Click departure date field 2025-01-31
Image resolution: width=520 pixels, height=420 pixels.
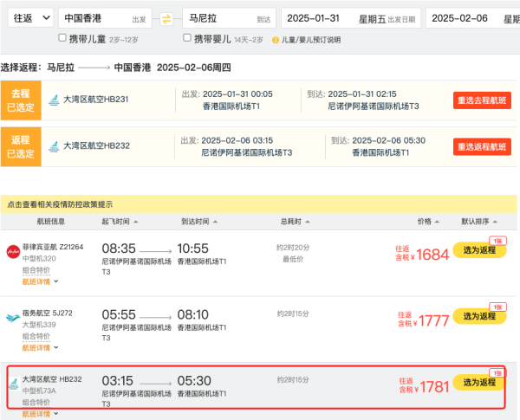(351, 18)
